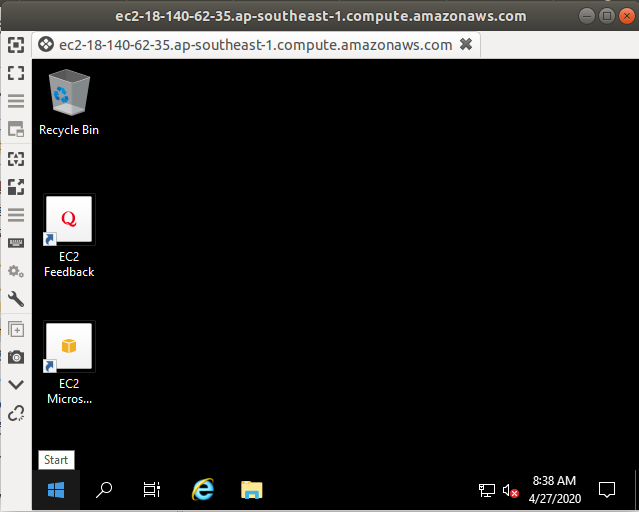
Task: Click the resize window to fit icon
Action: point(16,45)
